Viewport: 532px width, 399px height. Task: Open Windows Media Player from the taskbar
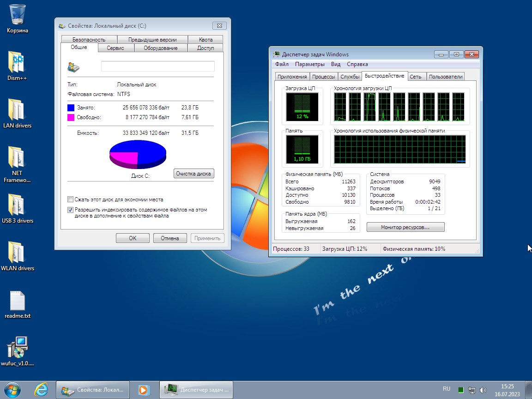(143, 389)
